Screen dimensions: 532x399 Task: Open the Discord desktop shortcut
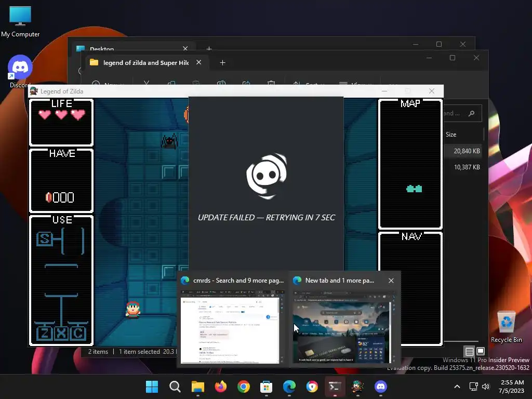(x=20, y=71)
